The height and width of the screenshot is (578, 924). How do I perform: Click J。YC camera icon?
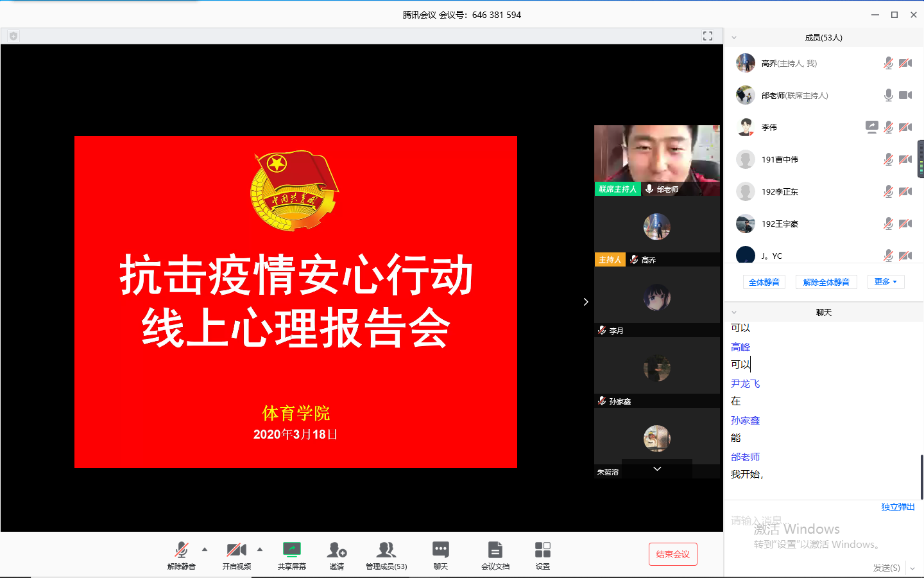click(x=905, y=256)
